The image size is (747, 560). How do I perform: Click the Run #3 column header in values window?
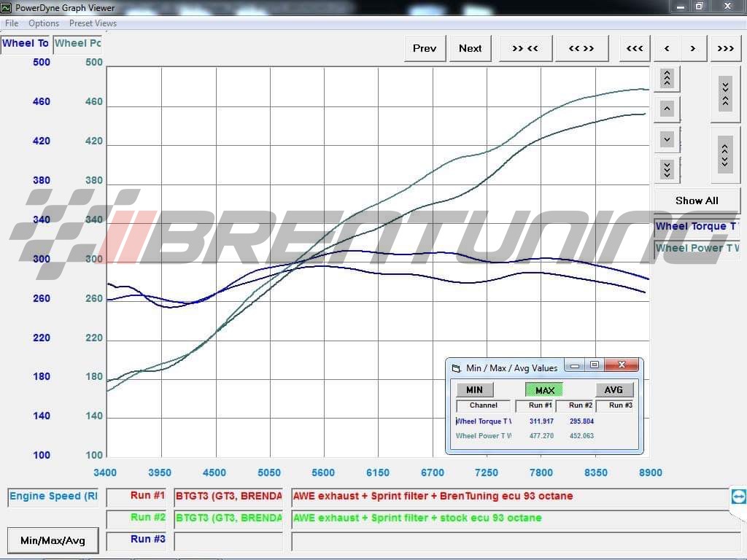(616, 405)
